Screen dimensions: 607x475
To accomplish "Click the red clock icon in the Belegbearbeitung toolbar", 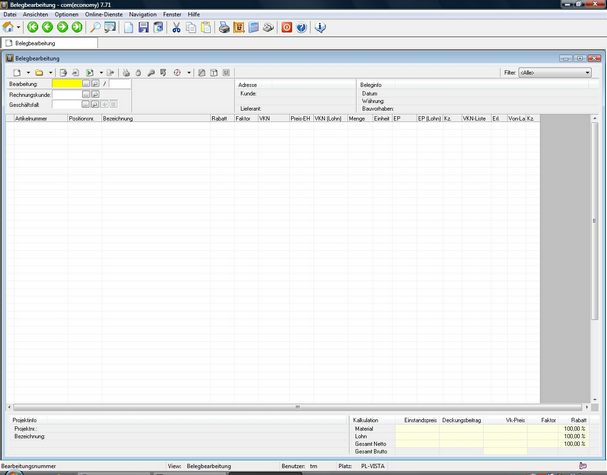I will click(x=177, y=73).
